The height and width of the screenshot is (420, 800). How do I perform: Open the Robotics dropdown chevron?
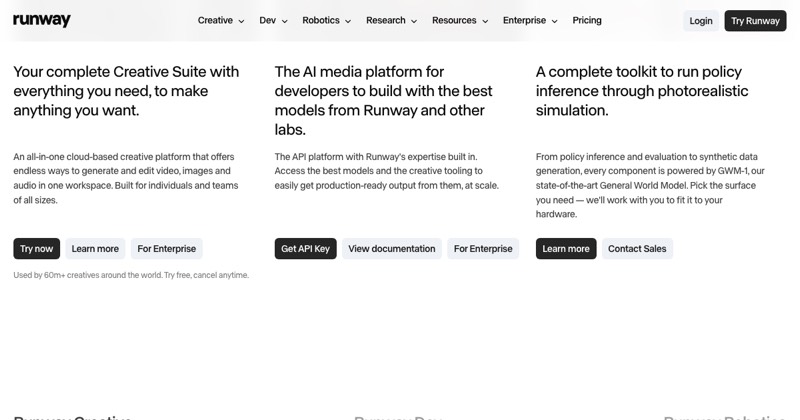(x=348, y=21)
